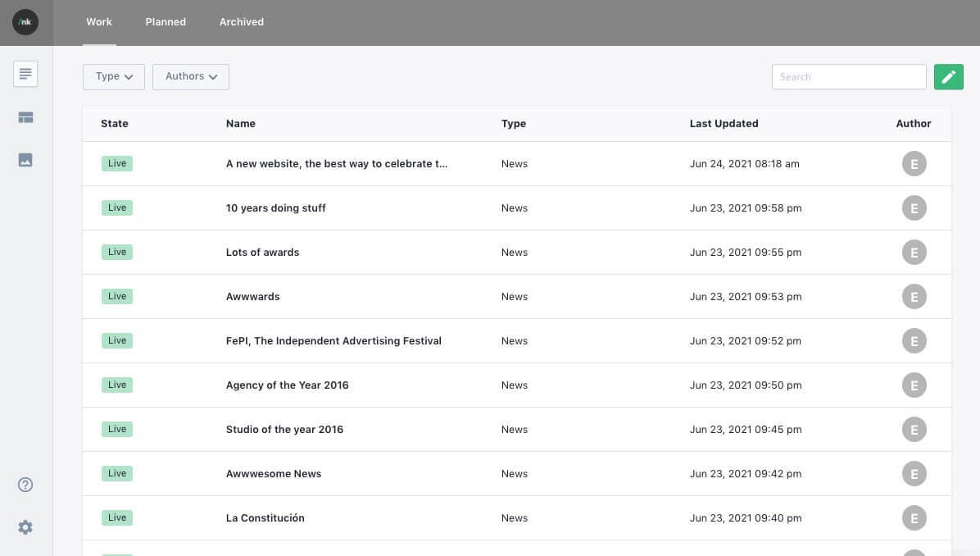Click the nk logo in top-left corner
Screen dimensions: 980x556
pyautogui.click(x=25, y=22)
